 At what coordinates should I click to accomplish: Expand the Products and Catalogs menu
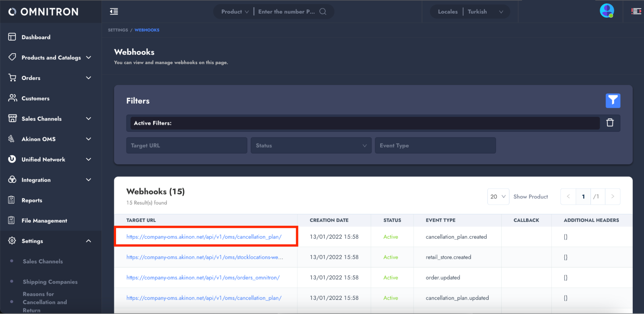pos(51,58)
